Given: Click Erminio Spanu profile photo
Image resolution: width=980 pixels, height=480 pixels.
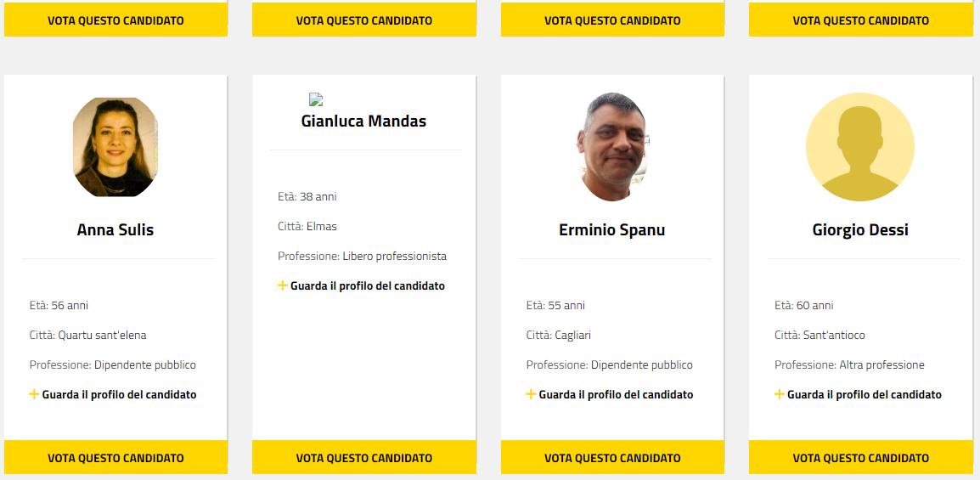Looking at the screenshot, I should [612, 147].
